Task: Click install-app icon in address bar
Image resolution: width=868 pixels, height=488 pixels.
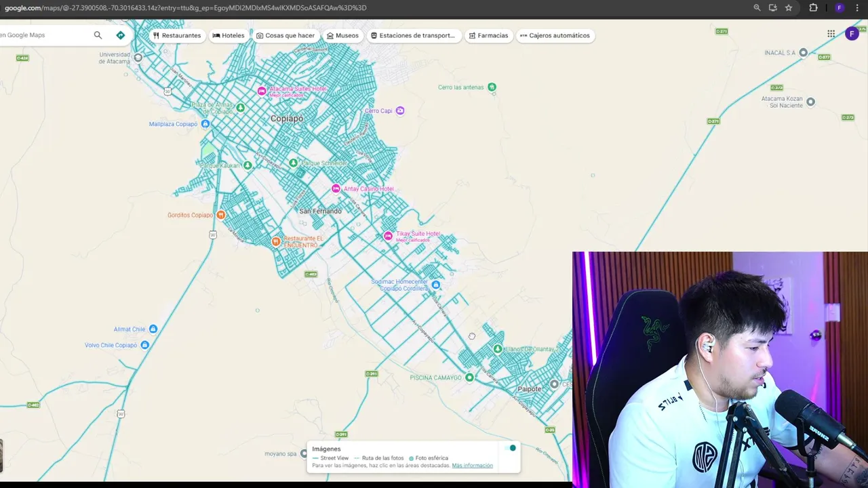Action: click(x=773, y=7)
